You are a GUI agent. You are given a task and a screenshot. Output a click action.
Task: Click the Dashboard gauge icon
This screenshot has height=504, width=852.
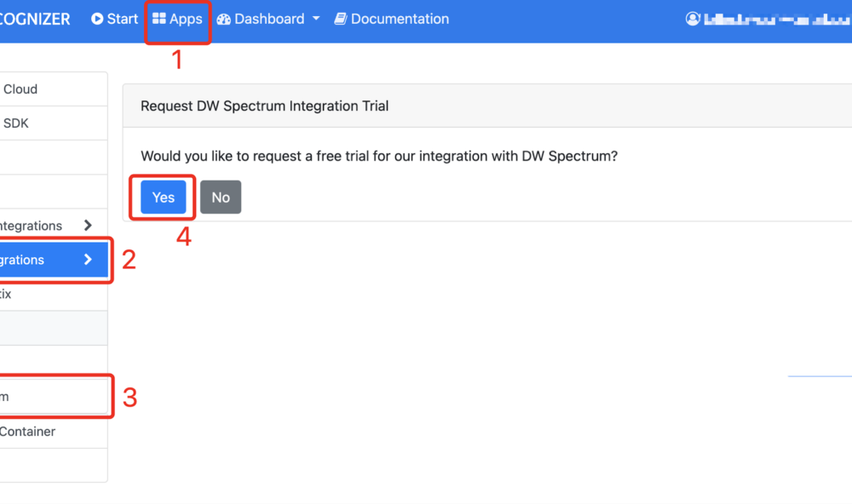coord(223,20)
